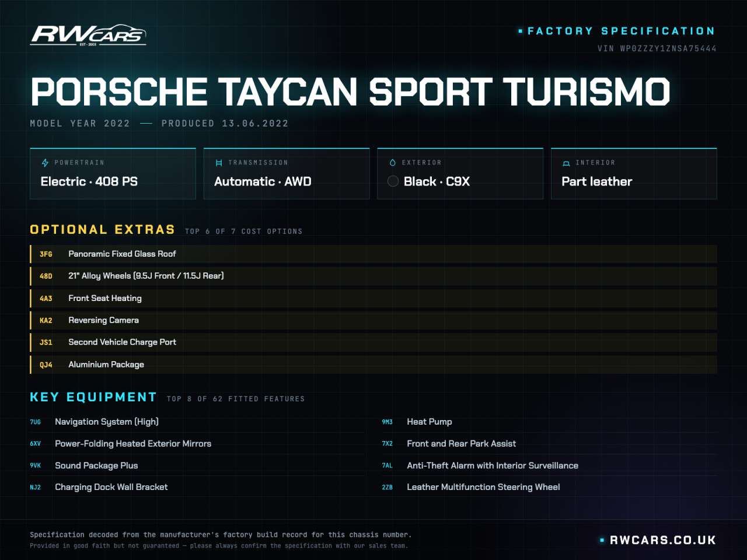Click the lightning bolt Powertrain icon
The height and width of the screenshot is (560, 747).
coord(45,163)
